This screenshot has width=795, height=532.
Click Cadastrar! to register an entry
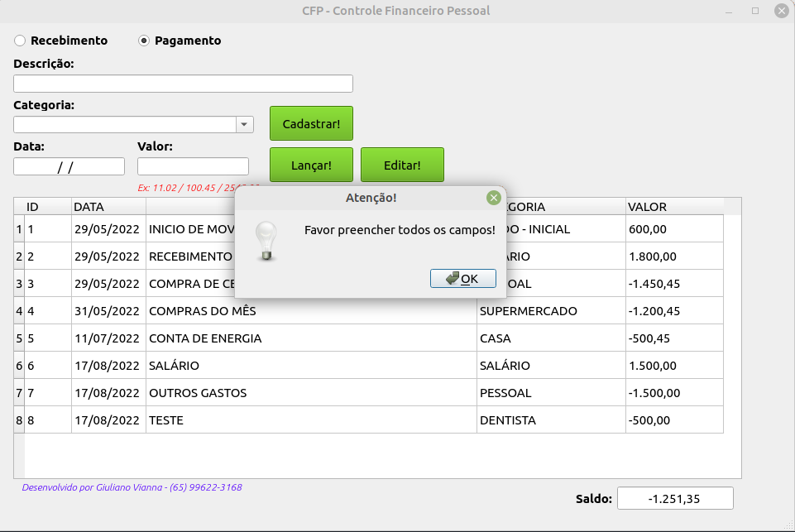click(x=311, y=122)
